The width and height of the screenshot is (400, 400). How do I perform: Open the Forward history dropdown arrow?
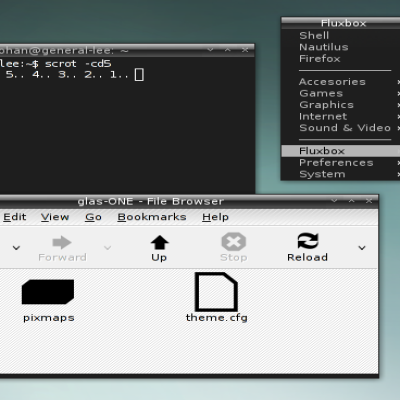point(107,248)
